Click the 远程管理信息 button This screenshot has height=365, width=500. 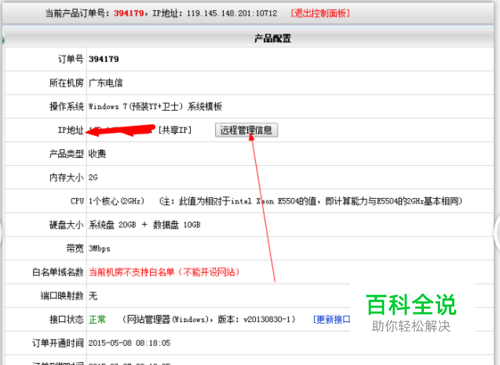coord(246,130)
